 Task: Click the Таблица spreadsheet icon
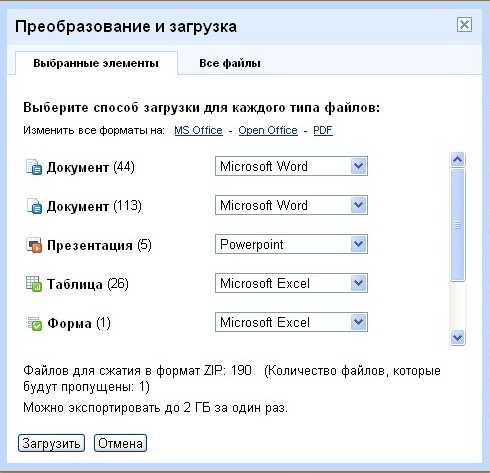point(34,284)
